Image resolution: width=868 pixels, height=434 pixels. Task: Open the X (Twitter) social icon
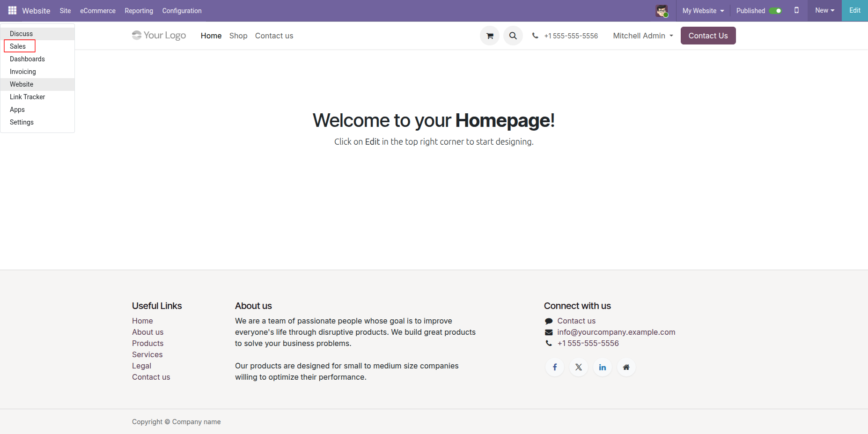pyautogui.click(x=579, y=367)
